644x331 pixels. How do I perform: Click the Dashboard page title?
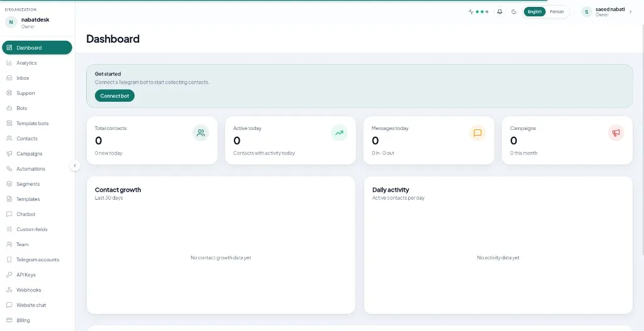point(113,39)
